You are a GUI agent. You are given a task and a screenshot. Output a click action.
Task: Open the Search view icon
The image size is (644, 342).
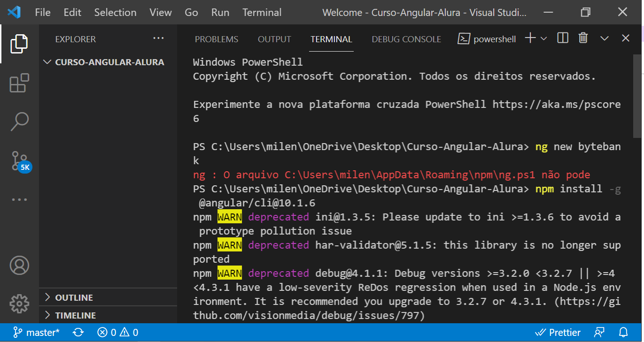19,122
